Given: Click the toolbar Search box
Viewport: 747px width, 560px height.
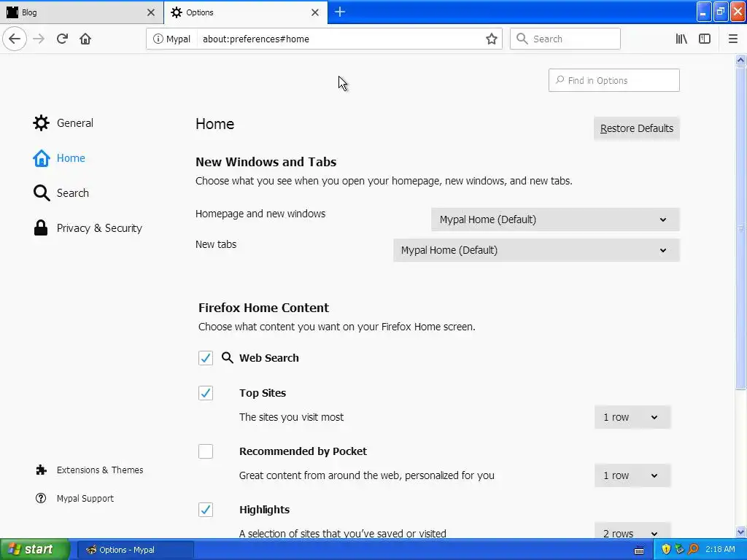Looking at the screenshot, I should point(565,39).
